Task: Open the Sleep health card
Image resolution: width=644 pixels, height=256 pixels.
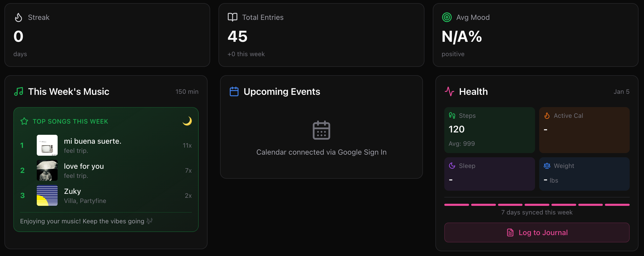Action: [489, 174]
